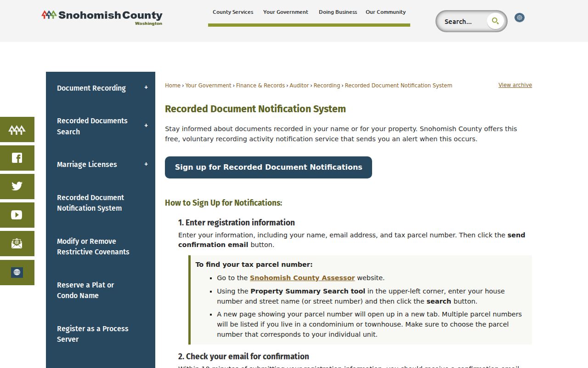Click in the Search text field

pyautogui.click(x=462, y=21)
